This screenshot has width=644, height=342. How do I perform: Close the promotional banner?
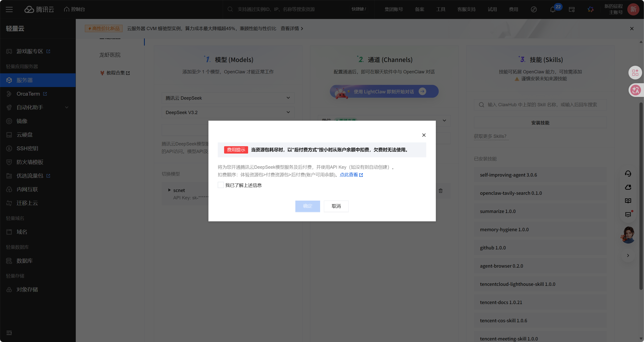tap(632, 29)
